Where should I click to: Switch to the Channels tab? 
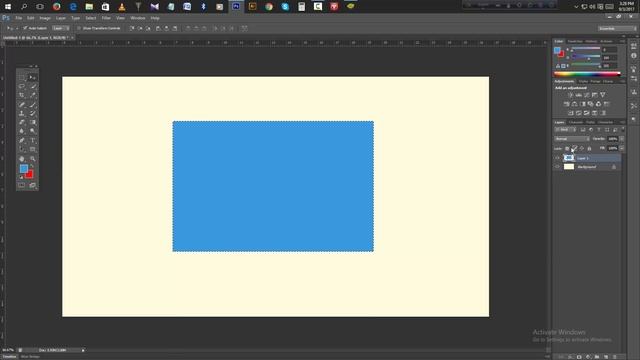pos(576,122)
